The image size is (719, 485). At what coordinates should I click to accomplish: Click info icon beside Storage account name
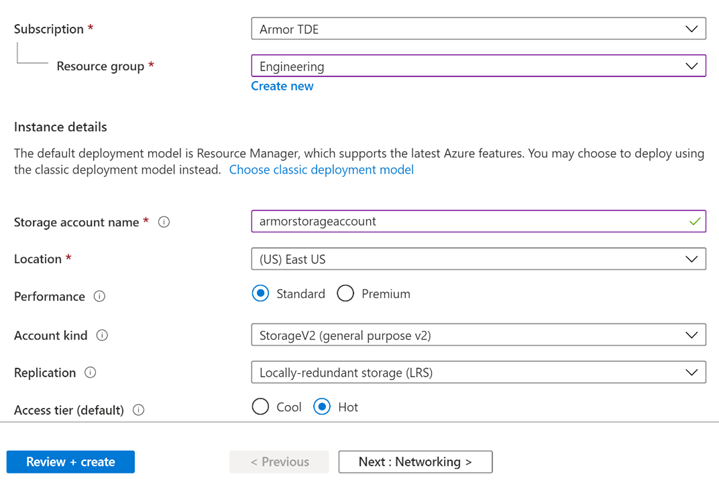tap(164, 222)
